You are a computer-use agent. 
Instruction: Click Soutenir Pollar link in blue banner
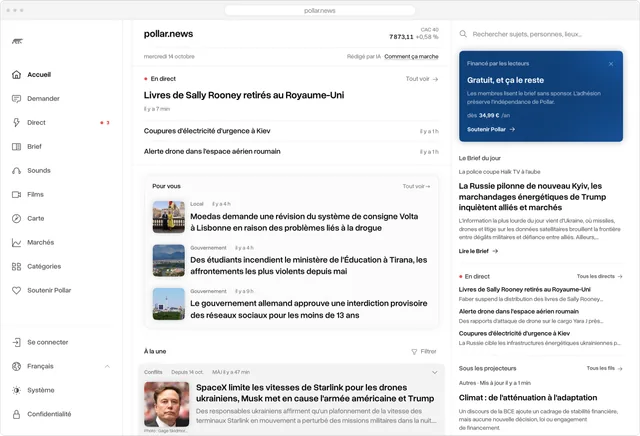click(x=491, y=129)
